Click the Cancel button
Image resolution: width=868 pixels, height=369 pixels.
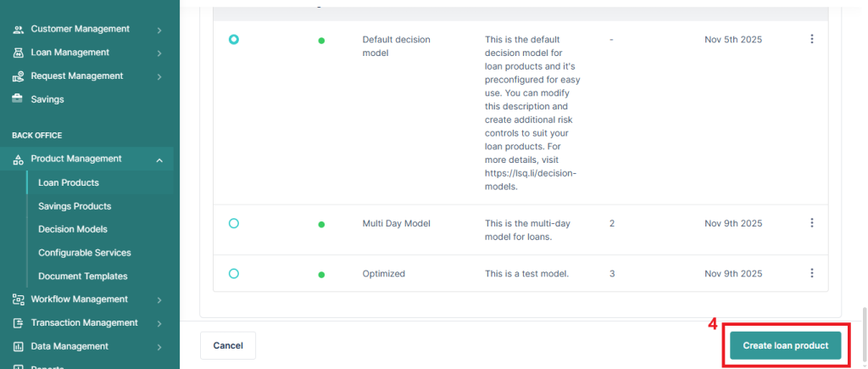click(228, 345)
